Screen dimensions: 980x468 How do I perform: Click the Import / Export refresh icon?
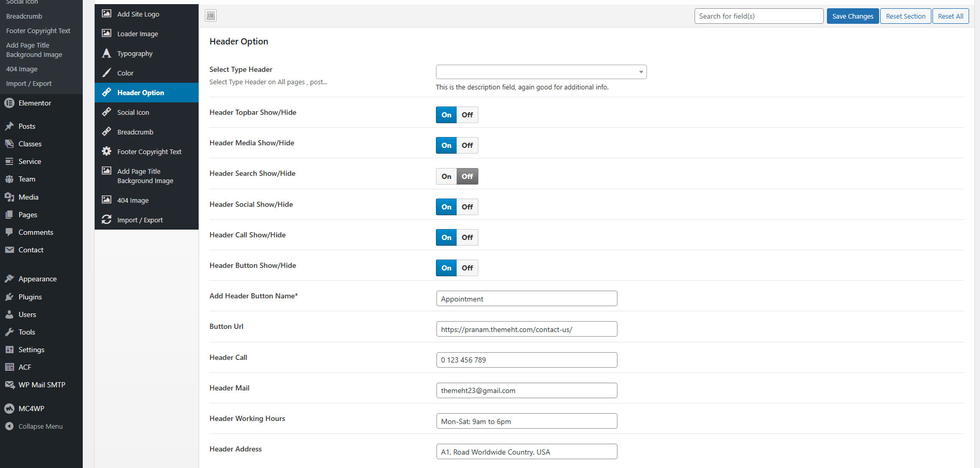(x=107, y=220)
